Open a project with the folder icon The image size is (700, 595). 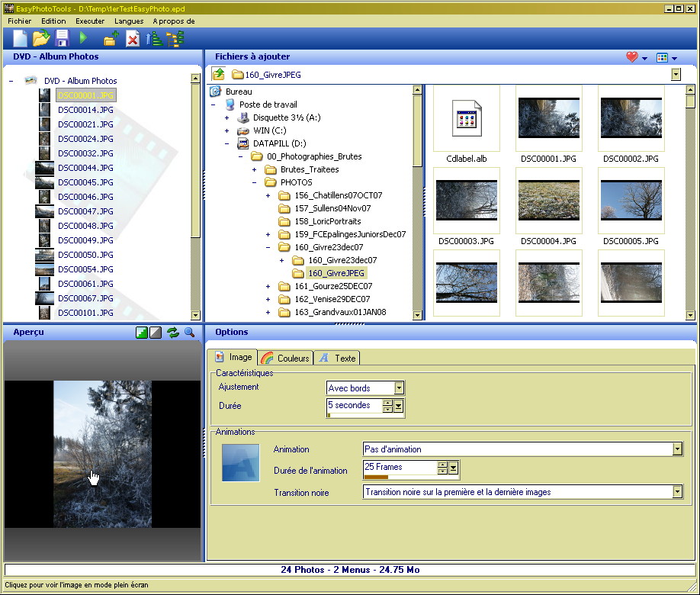tap(41, 38)
